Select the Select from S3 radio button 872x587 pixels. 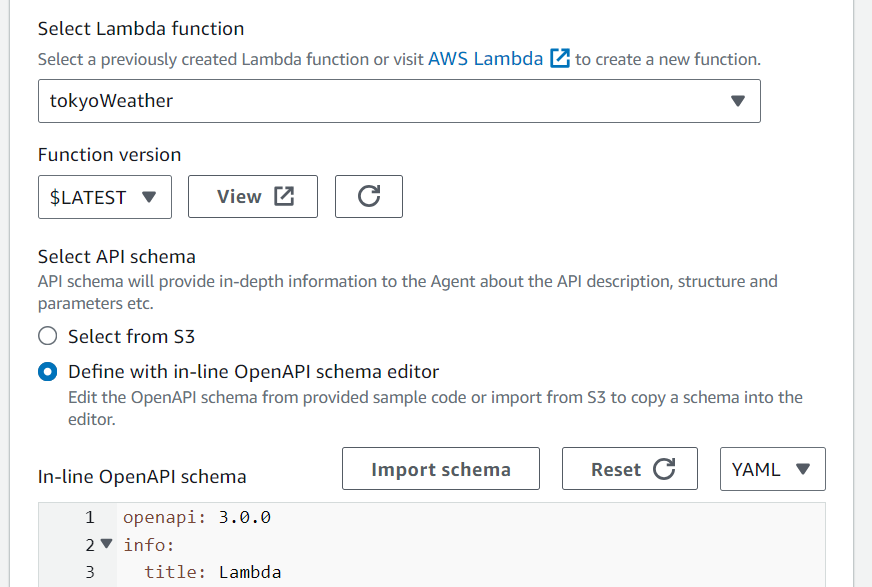(47, 335)
